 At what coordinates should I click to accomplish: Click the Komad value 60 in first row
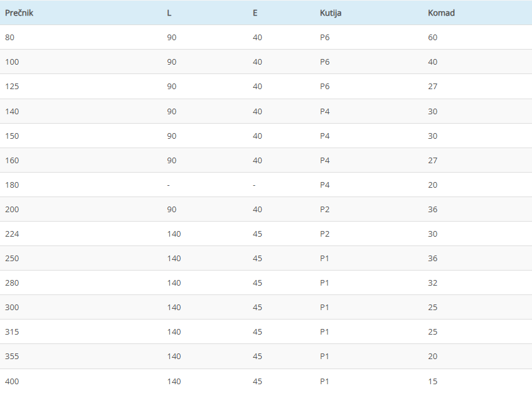[433, 37]
